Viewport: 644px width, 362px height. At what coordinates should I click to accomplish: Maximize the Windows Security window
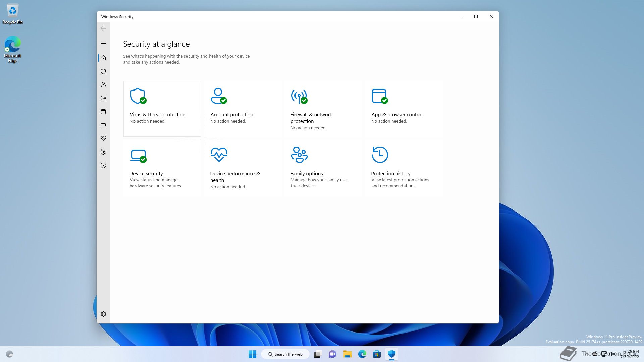(476, 16)
